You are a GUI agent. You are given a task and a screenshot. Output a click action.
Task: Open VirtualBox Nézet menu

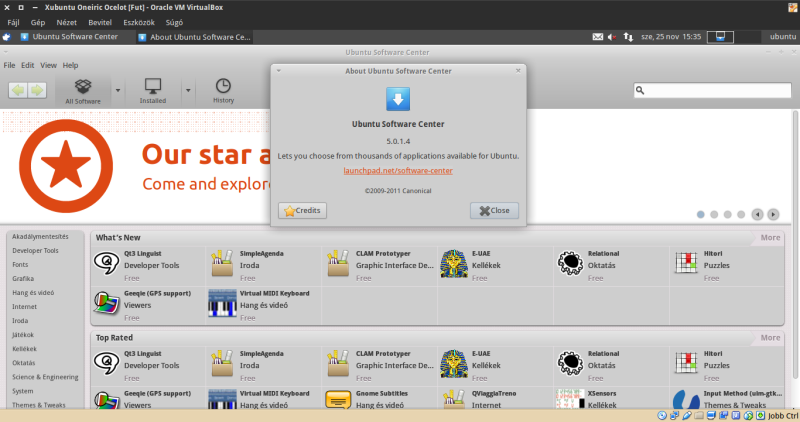(66, 22)
